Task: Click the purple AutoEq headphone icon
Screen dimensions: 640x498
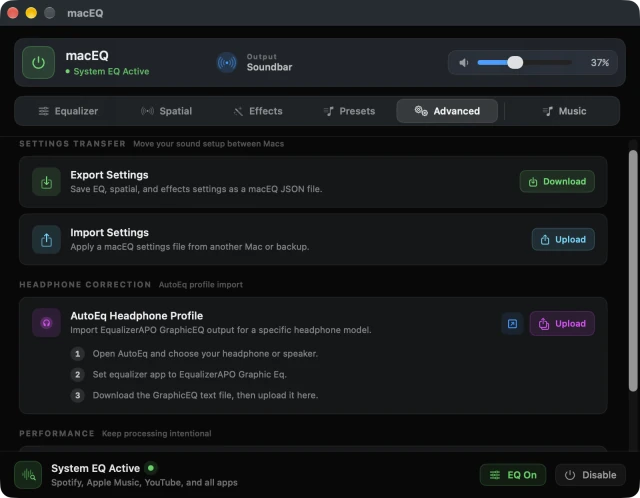Action: pos(47,323)
